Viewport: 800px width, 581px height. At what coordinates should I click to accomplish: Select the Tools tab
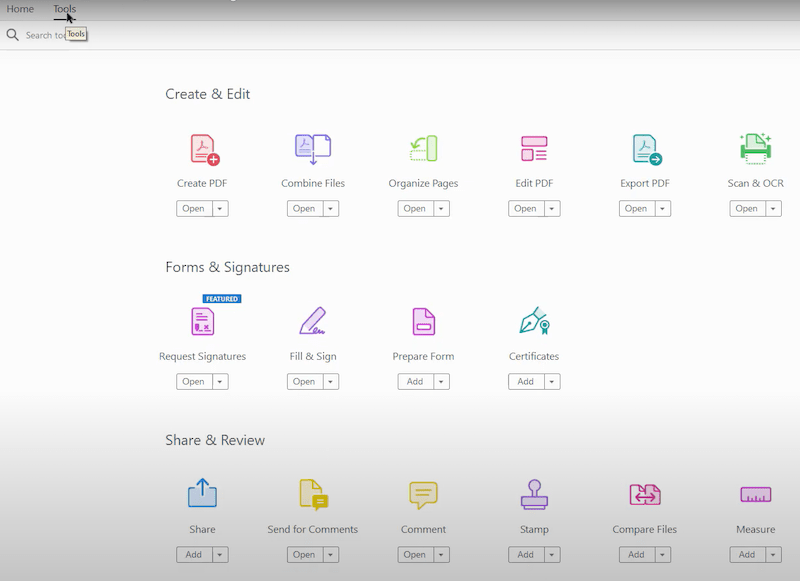64,9
